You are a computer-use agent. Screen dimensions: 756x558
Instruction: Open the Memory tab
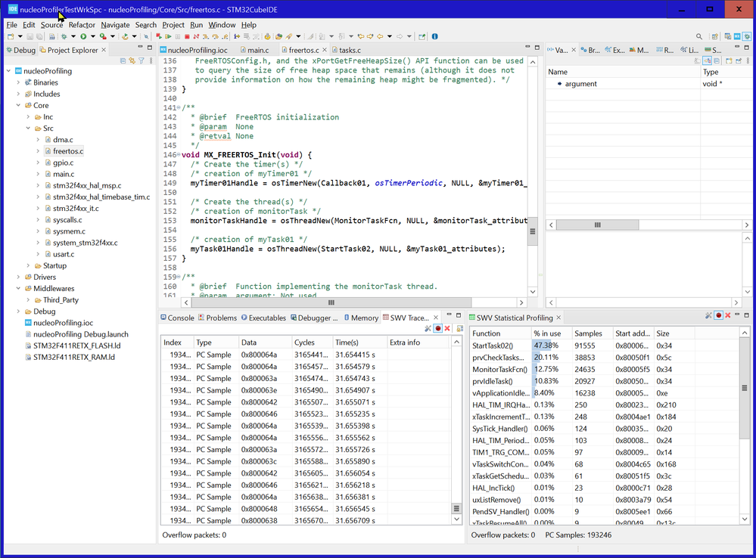[361, 318]
